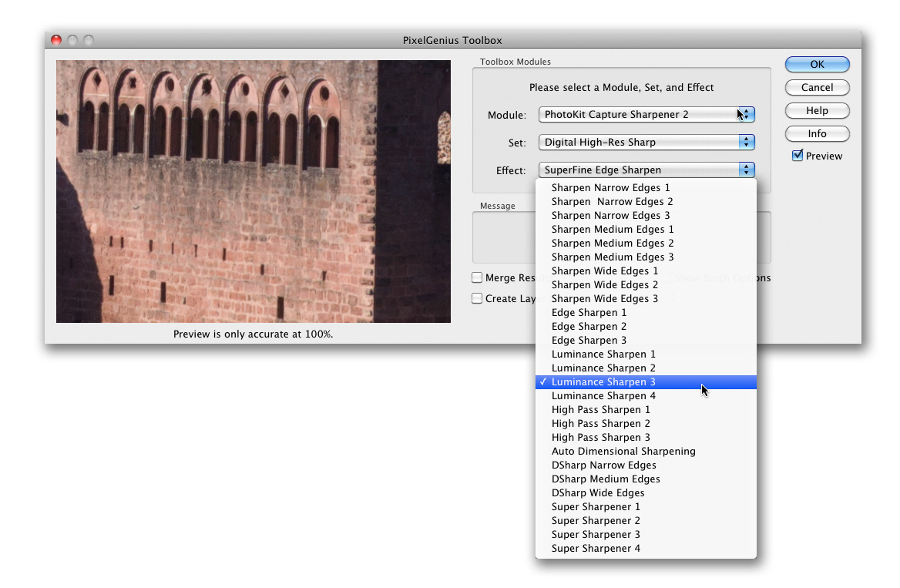Select Sharpen Narrow Edges 1
The image size is (900, 588).
coord(646,188)
